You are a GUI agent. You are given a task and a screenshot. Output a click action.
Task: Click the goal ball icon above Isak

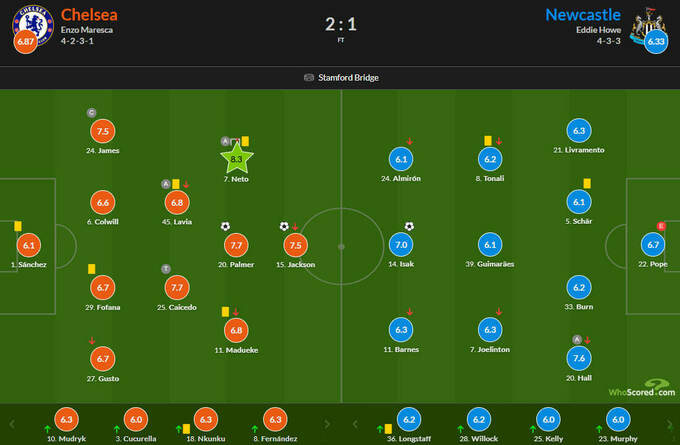pos(409,226)
